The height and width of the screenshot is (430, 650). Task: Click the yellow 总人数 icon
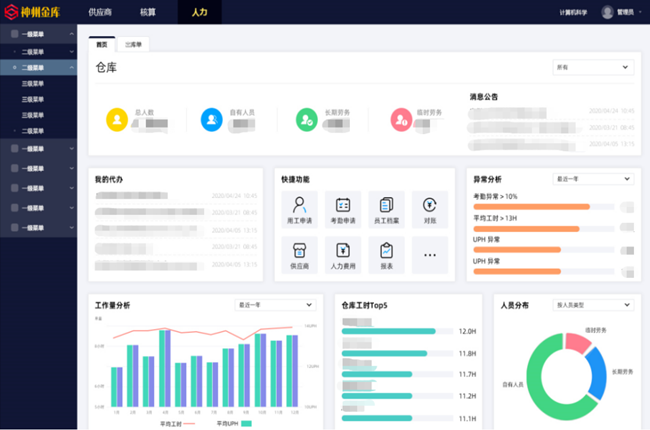point(116,120)
